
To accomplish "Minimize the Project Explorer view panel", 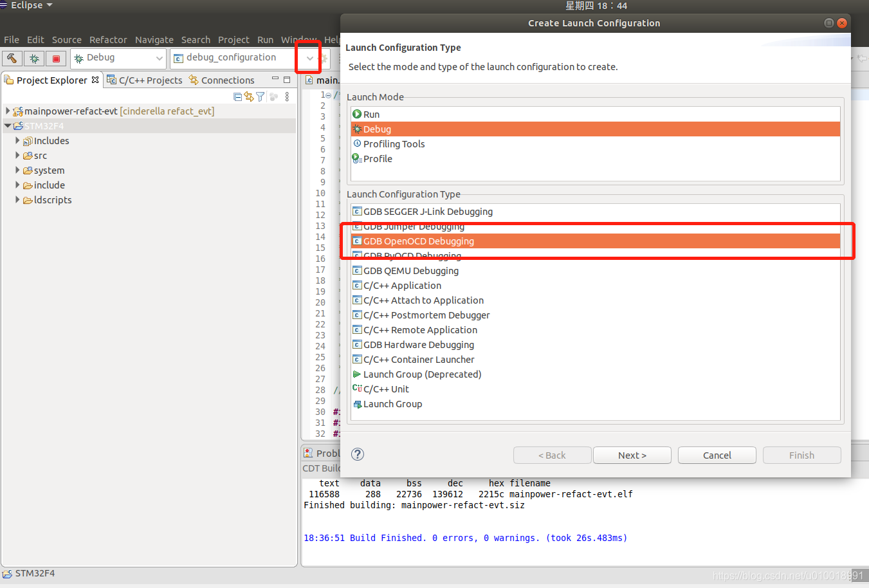I will click(x=275, y=79).
